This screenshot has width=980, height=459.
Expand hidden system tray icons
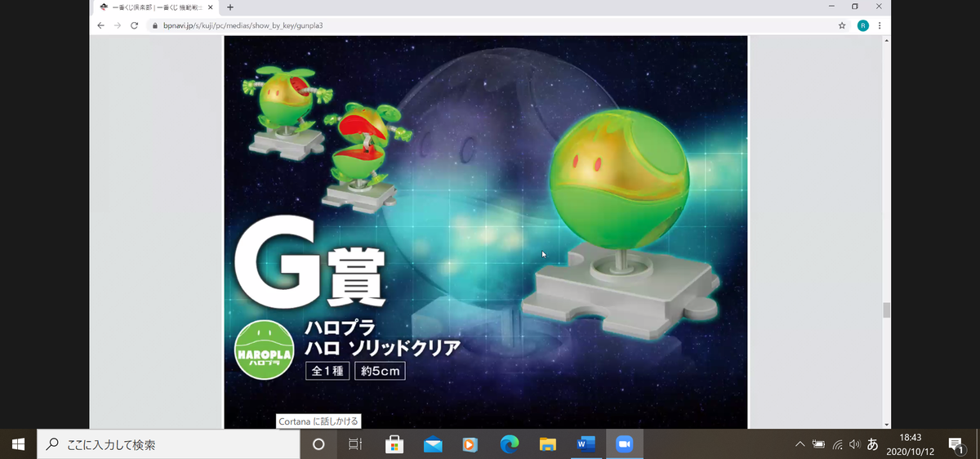click(x=800, y=444)
